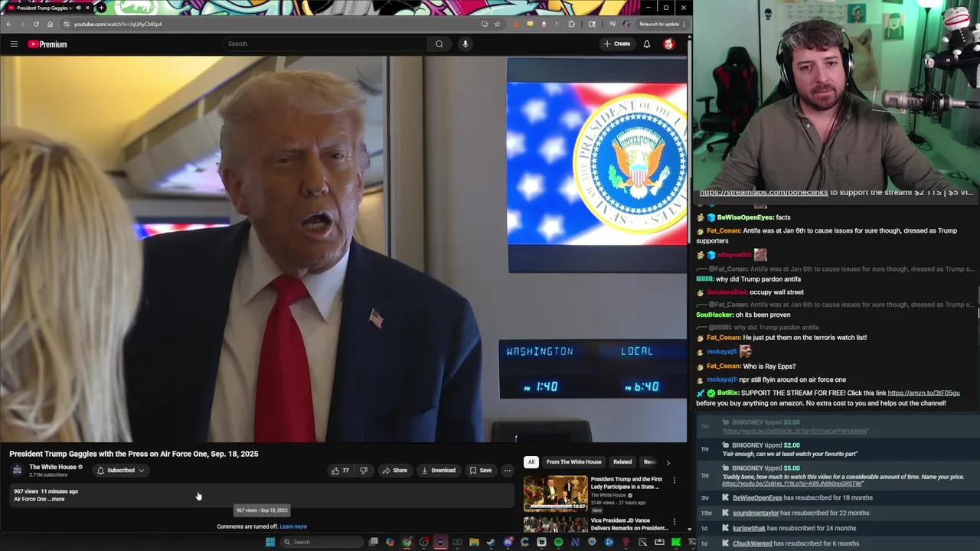This screenshot has width=980, height=551.
Task: Select the Related chip
Action: click(622, 462)
